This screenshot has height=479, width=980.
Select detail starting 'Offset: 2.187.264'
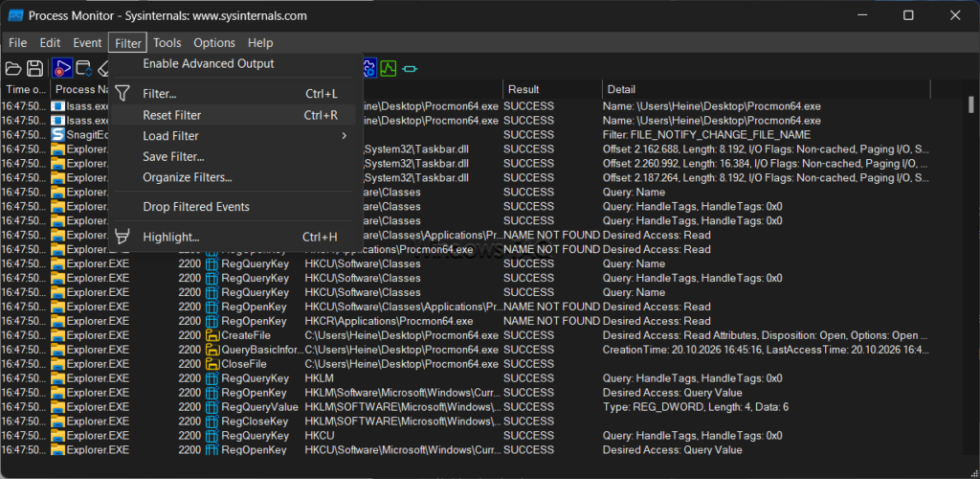pyautogui.click(x=765, y=177)
